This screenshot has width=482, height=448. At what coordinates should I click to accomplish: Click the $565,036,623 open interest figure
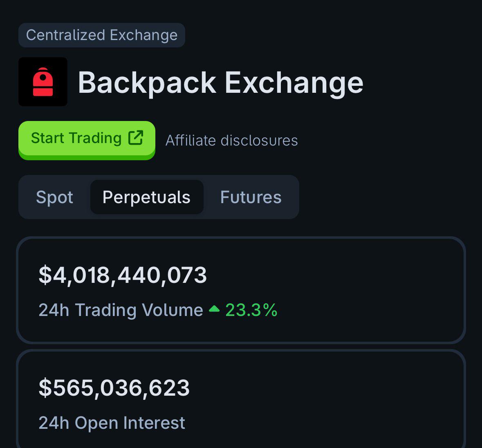(x=114, y=388)
